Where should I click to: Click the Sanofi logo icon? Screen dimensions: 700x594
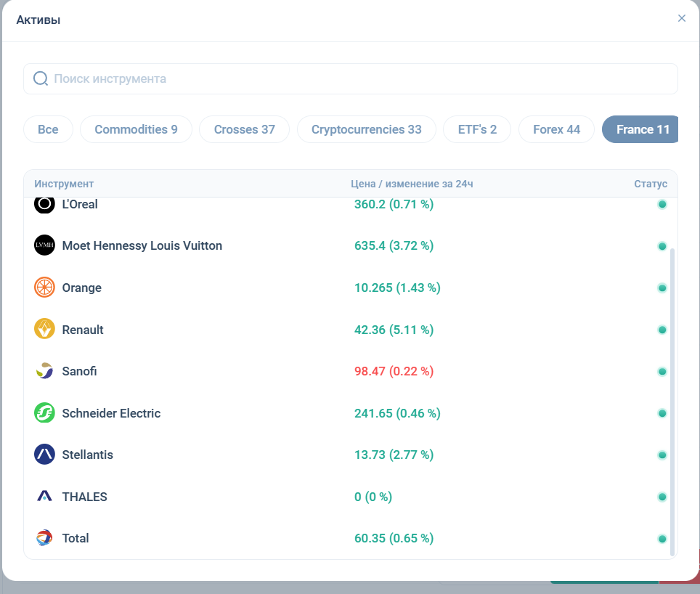tap(44, 371)
